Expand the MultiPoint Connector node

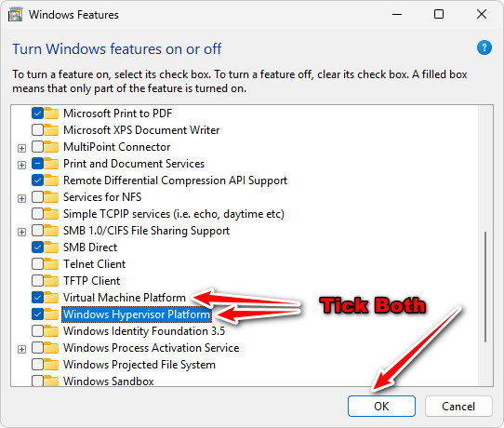coord(21,148)
